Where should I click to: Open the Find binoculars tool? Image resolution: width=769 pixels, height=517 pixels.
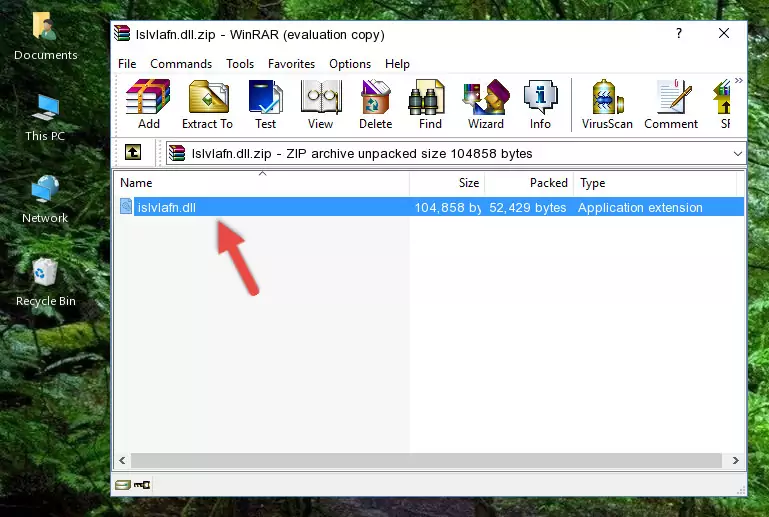[430, 104]
